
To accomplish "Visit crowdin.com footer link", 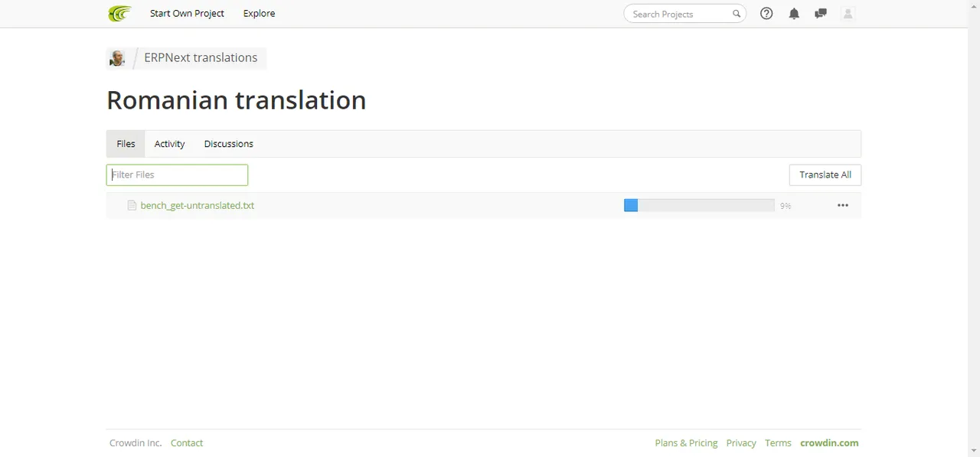I will pyautogui.click(x=829, y=443).
